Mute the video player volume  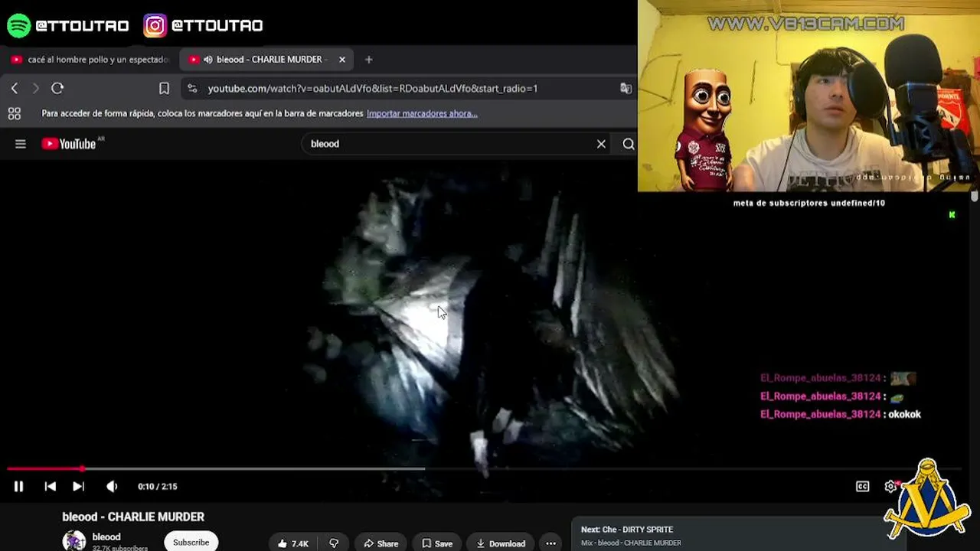click(112, 486)
